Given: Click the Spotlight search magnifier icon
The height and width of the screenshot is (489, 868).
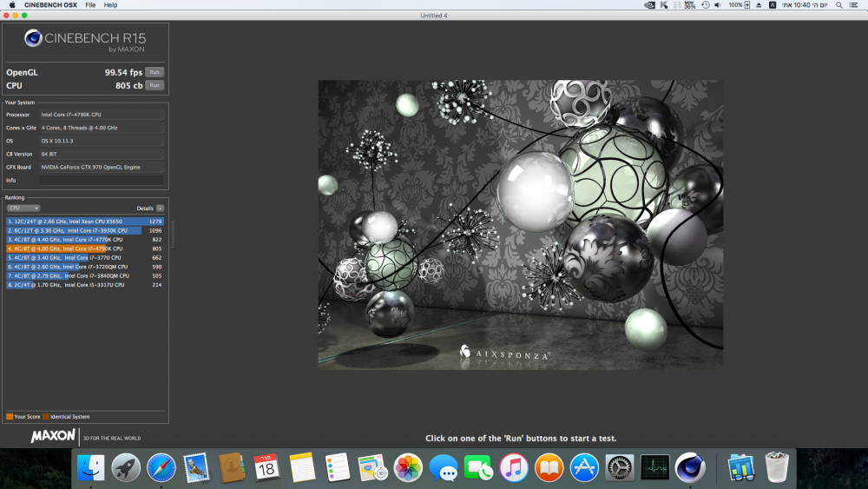Looking at the screenshot, I should 838,5.
